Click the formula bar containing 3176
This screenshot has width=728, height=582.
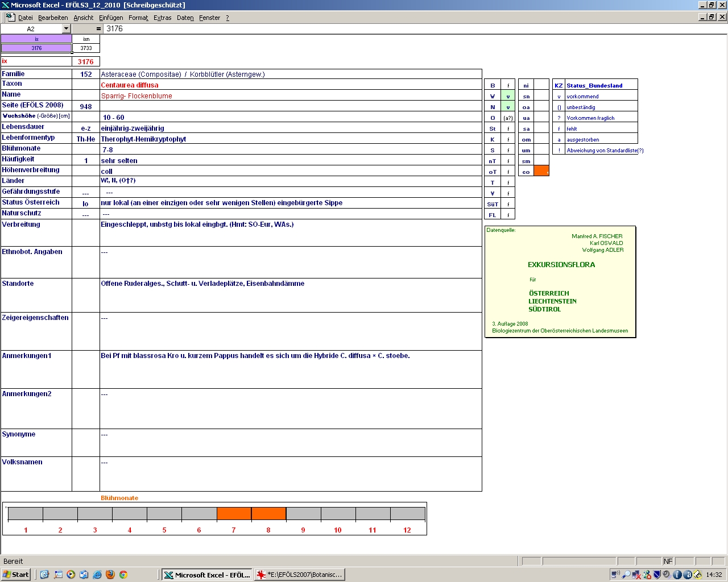pyautogui.click(x=415, y=28)
